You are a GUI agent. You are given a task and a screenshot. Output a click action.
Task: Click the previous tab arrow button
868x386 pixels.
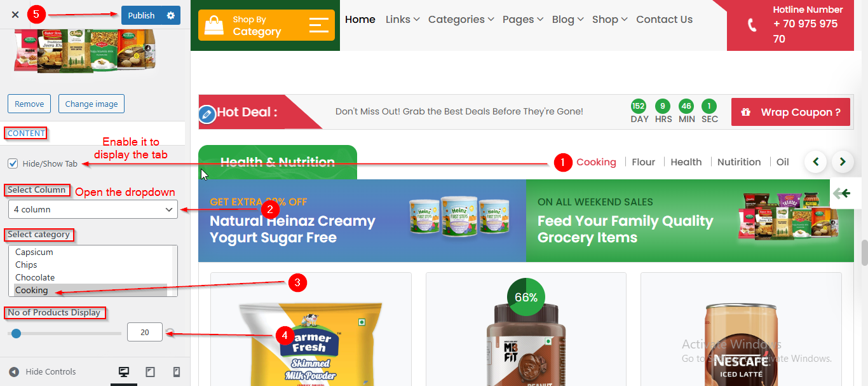pyautogui.click(x=816, y=162)
